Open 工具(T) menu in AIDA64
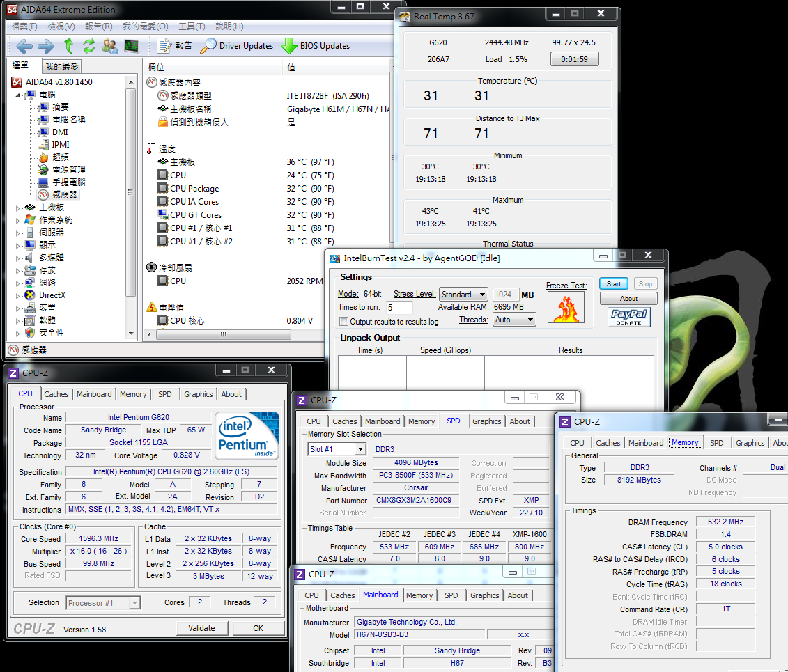The width and height of the screenshot is (788, 672). [192, 26]
